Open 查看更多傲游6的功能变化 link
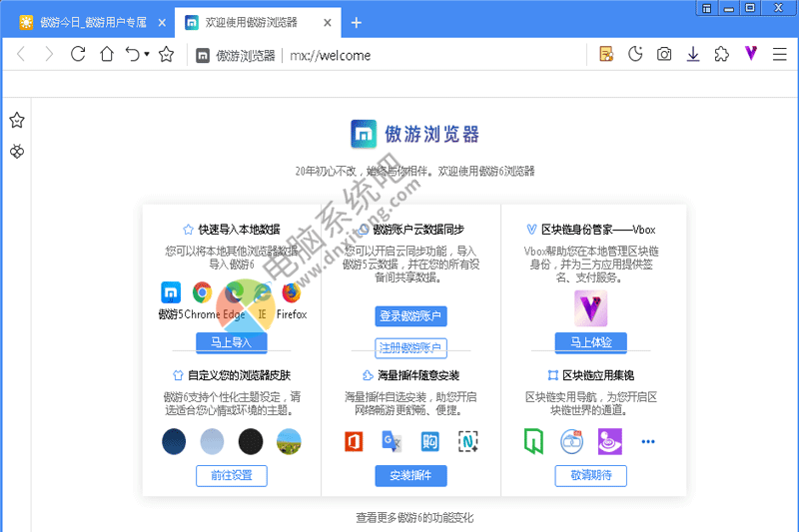The height and width of the screenshot is (532, 799). (414, 518)
